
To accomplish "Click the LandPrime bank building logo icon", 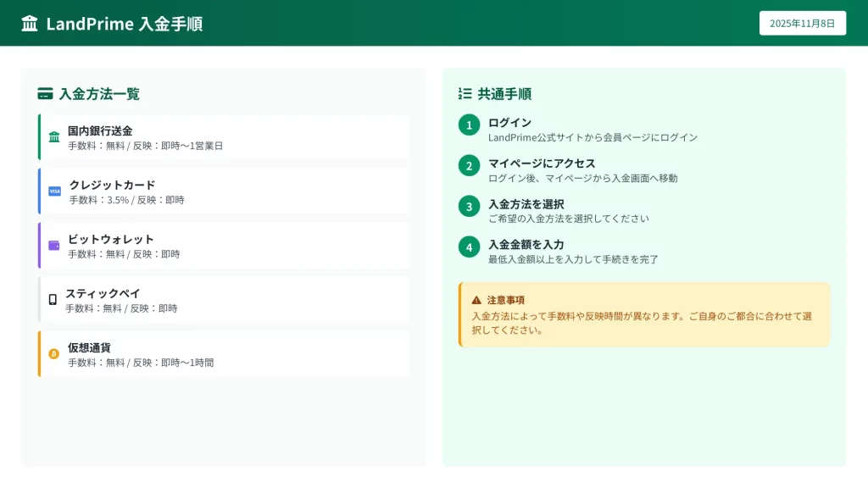I will pyautogui.click(x=30, y=24).
